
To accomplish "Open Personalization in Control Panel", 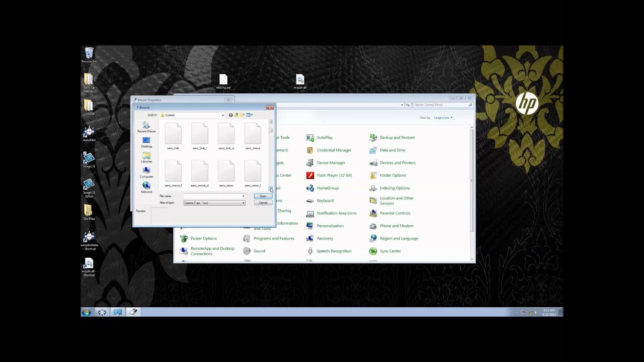I will pos(325,226).
